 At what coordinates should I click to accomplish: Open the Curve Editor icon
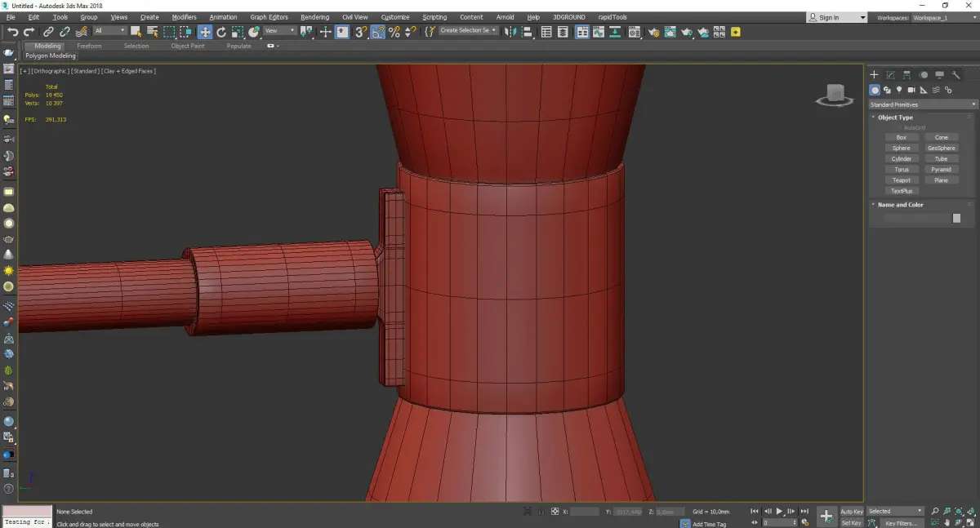point(599,32)
